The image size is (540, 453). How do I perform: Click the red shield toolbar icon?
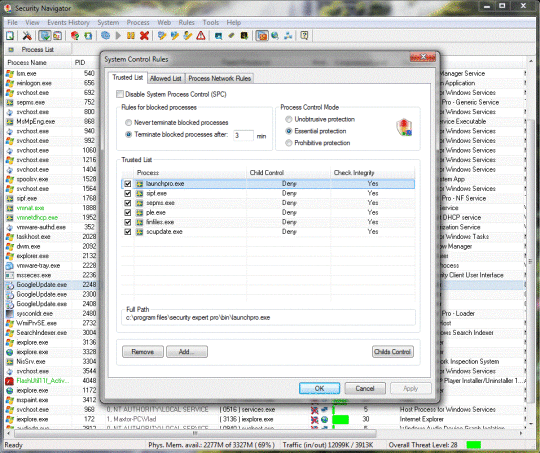click(x=75, y=35)
